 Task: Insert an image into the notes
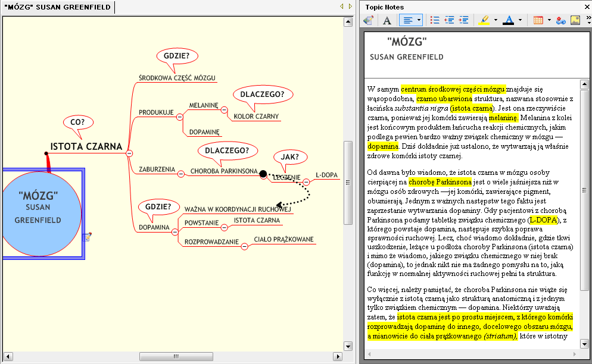[575, 20]
